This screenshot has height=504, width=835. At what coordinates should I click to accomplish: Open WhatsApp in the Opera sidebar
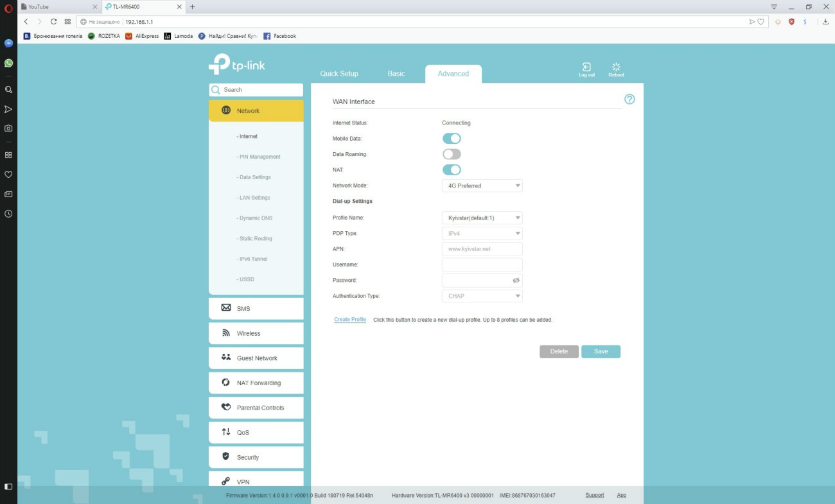tap(8, 63)
